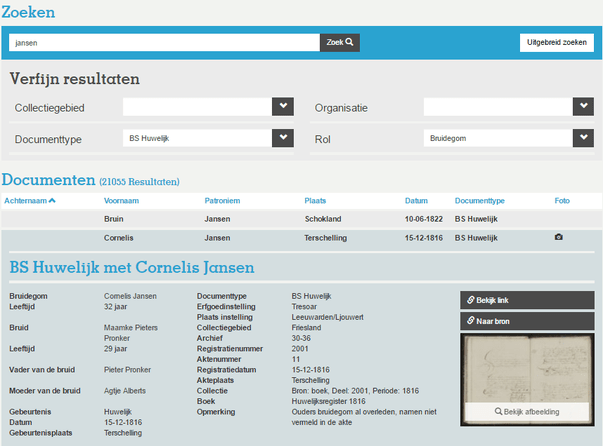This screenshot has width=603, height=446.
Task: Click the bridegroom value Cornelis Jansen
Action: coord(130,296)
